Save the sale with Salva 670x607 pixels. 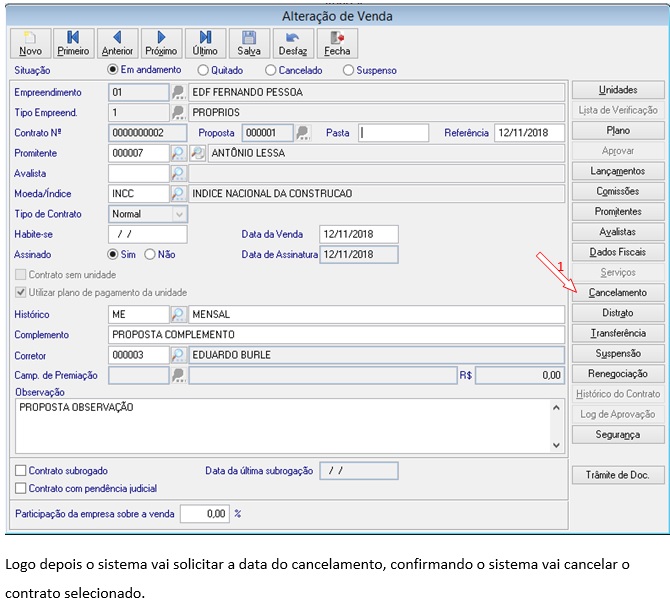tap(249, 43)
